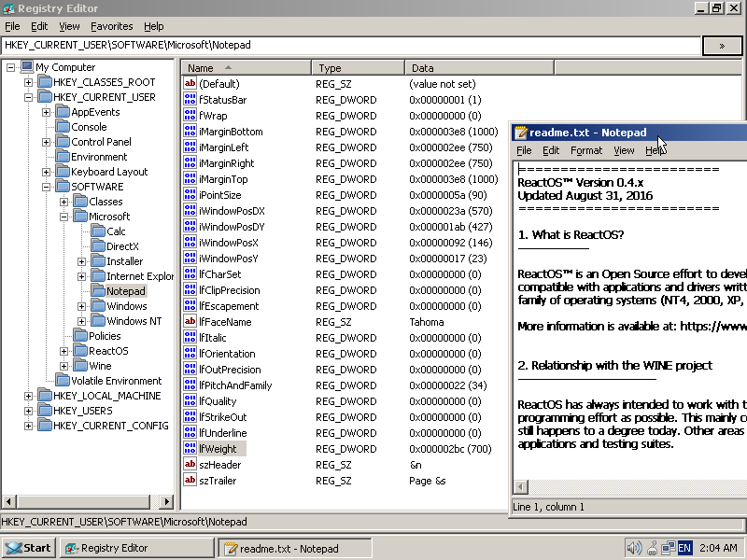
Task: Click the Notepad title bar document icon
Action: tap(521, 133)
